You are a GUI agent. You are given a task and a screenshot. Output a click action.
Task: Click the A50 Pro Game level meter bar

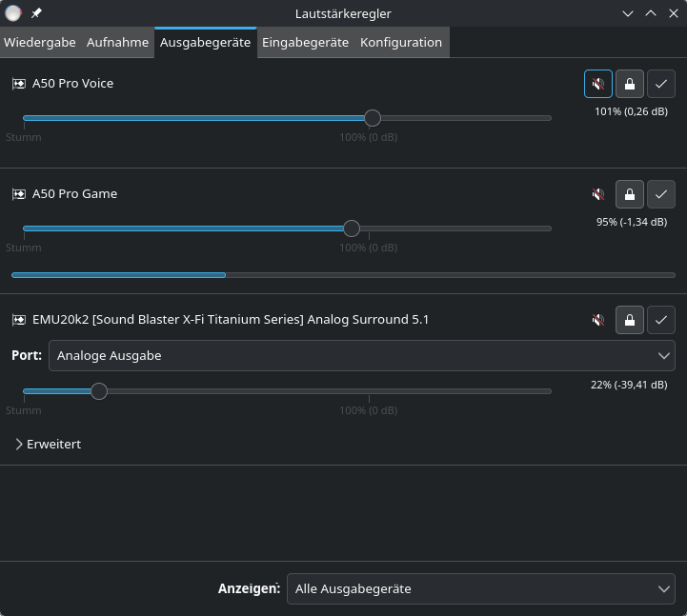pos(343,275)
